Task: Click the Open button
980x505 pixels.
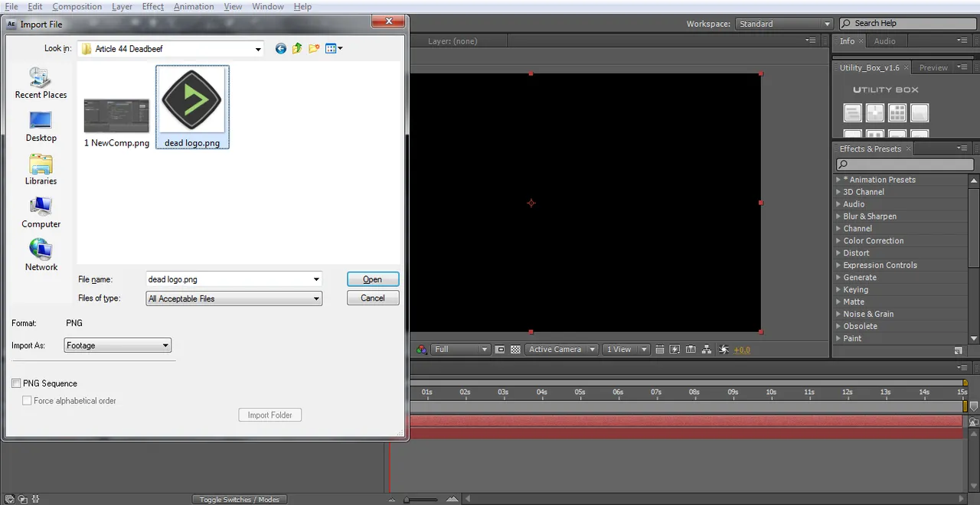Action: (x=373, y=279)
